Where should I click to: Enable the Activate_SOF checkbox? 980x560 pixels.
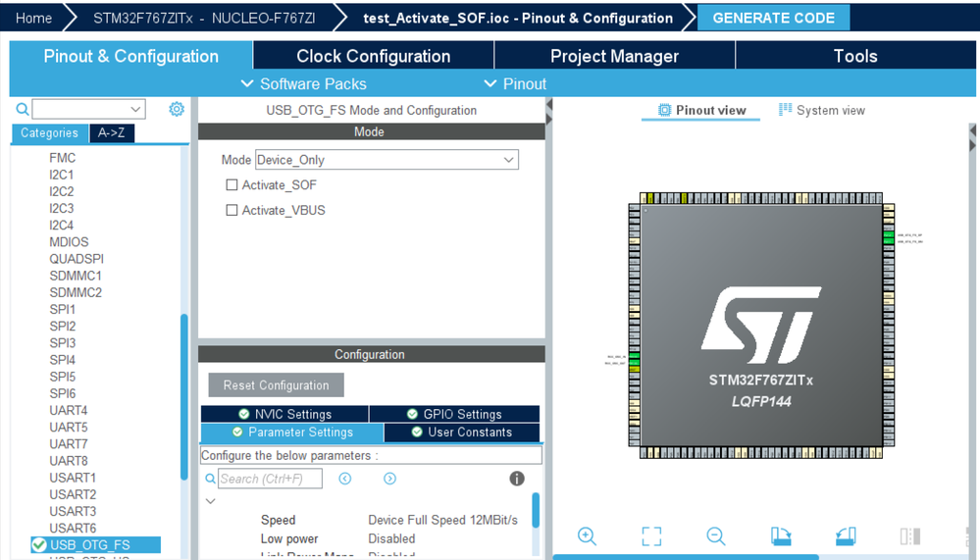point(232,185)
